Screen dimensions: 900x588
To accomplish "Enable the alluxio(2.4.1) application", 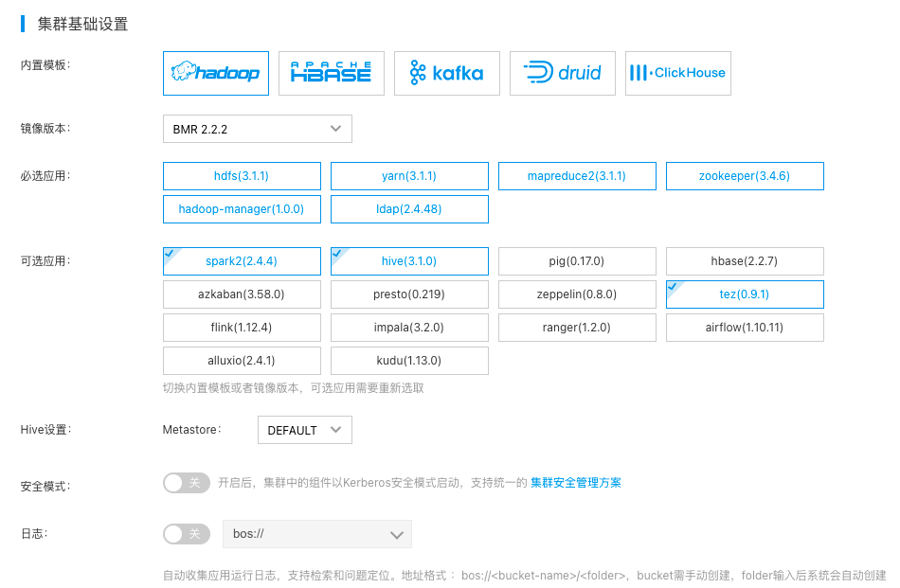I will point(242,361).
